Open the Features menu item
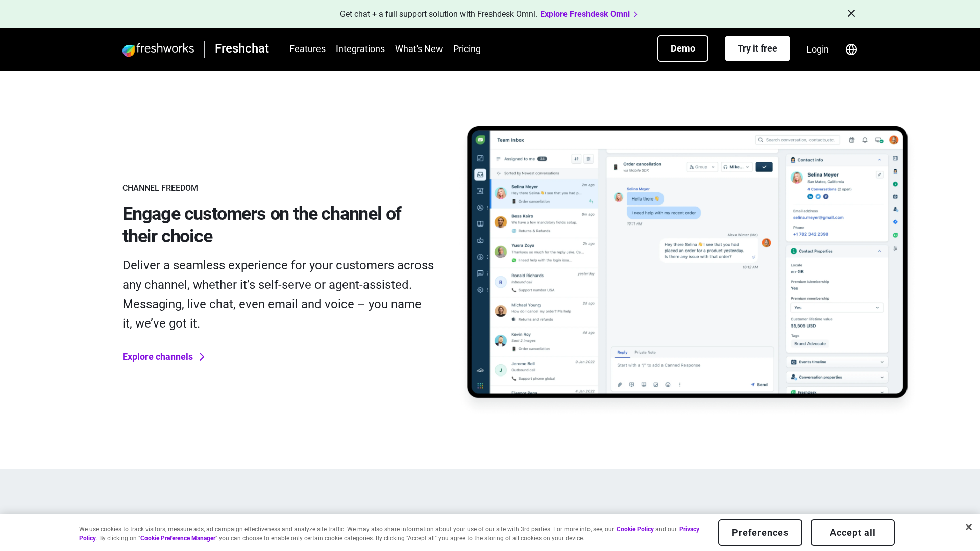 coord(307,49)
